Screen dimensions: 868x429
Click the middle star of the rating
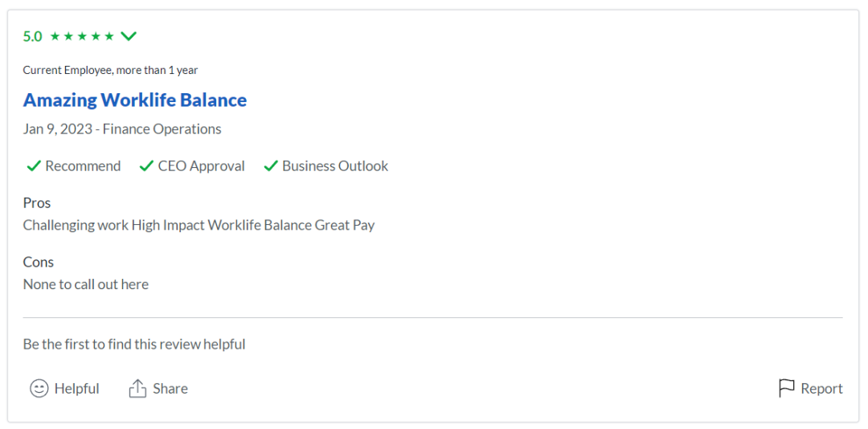[x=82, y=36]
